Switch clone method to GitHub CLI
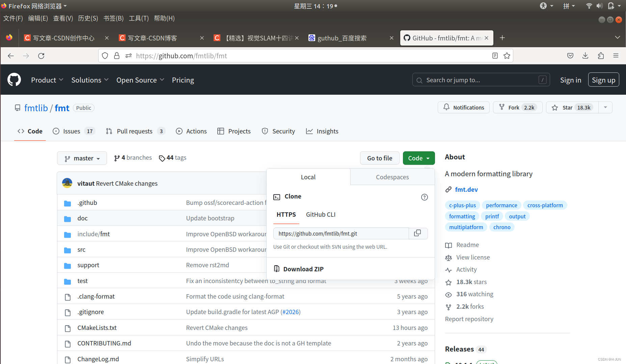626x364 pixels. tap(320, 214)
